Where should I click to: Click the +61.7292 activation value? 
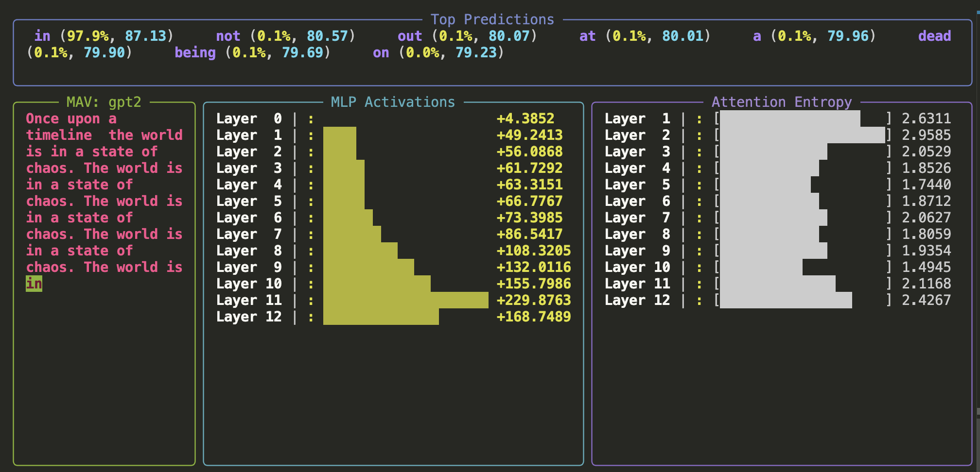pyautogui.click(x=530, y=168)
